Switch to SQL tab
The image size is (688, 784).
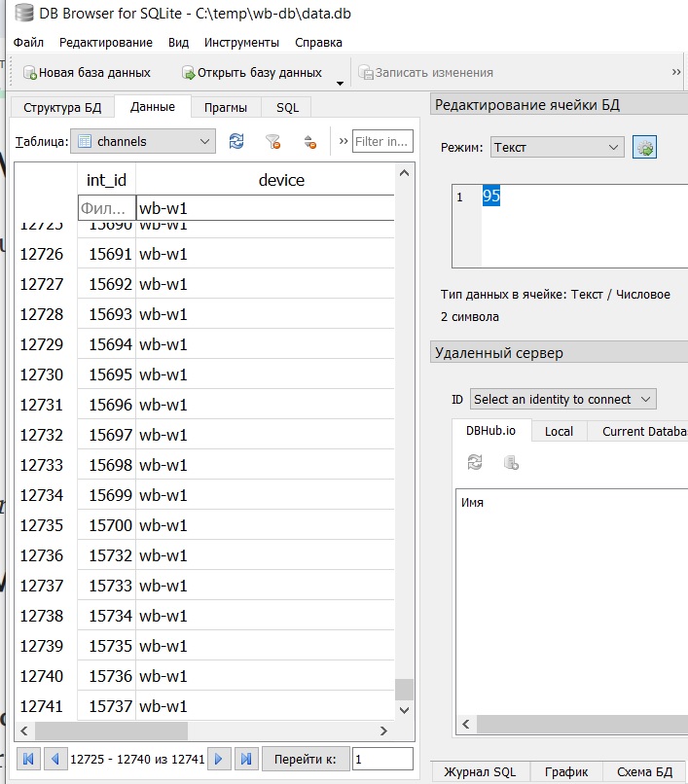(287, 108)
